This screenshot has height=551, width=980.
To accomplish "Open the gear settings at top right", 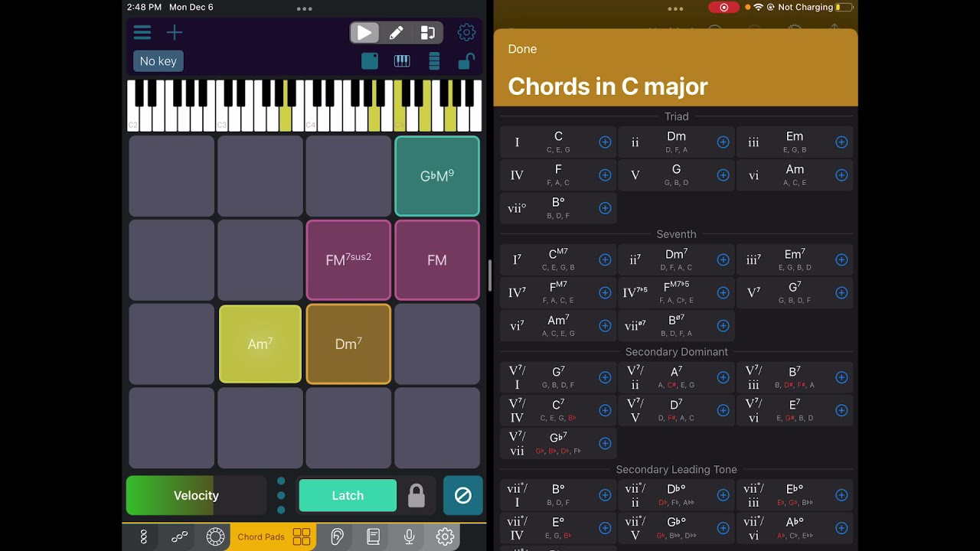I will (x=466, y=32).
